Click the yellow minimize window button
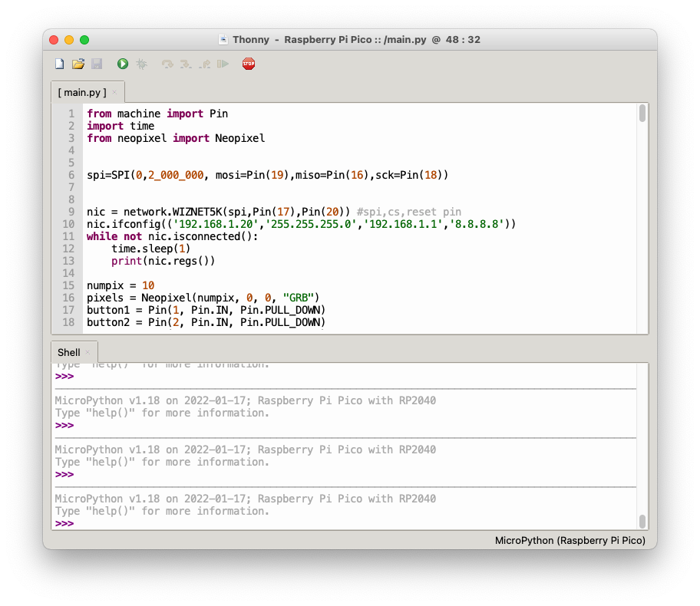Image resolution: width=700 pixels, height=606 pixels. pyautogui.click(x=69, y=40)
